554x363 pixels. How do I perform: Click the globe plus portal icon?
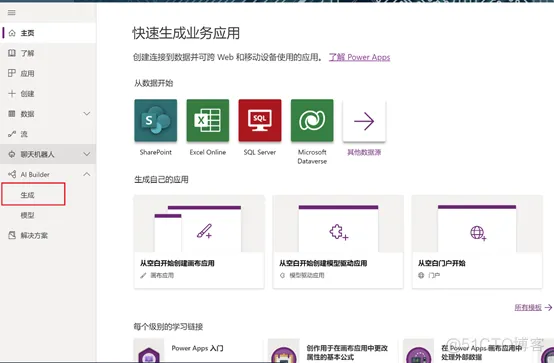(x=478, y=233)
